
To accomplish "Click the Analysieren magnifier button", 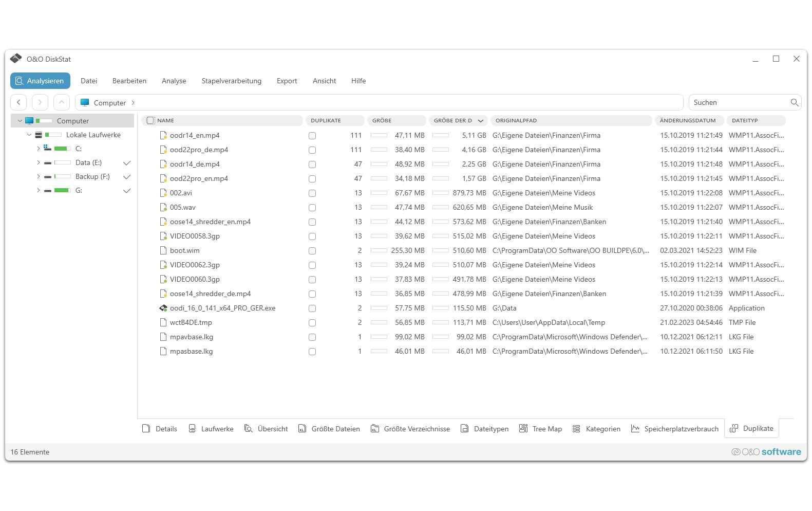I will click(40, 81).
